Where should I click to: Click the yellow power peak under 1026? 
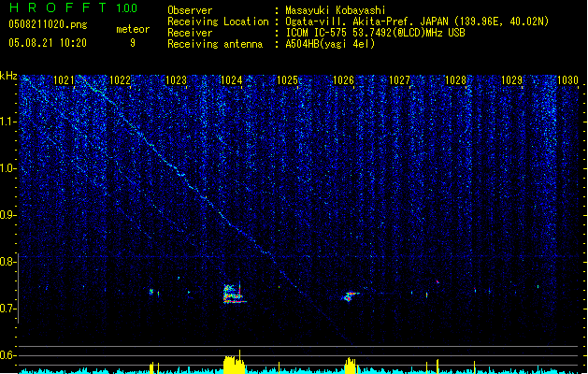click(351, 366)
